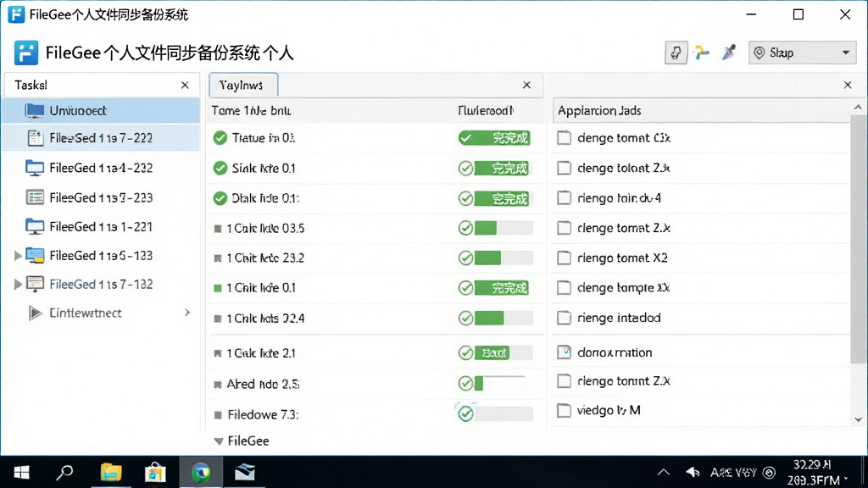Image resolution: width=868 pixels, height=488 pixels.
Task: Click the FileeGed 1 1a4-232 monitor icon
Action: tap(34, 168)
